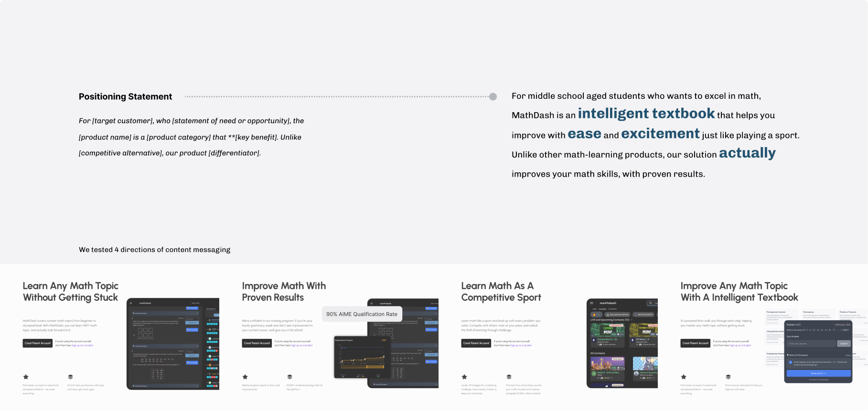Screen dimensions: 868x411
Task: Click heading Improve Math With Proven Results
Action: tap(284, 292)
